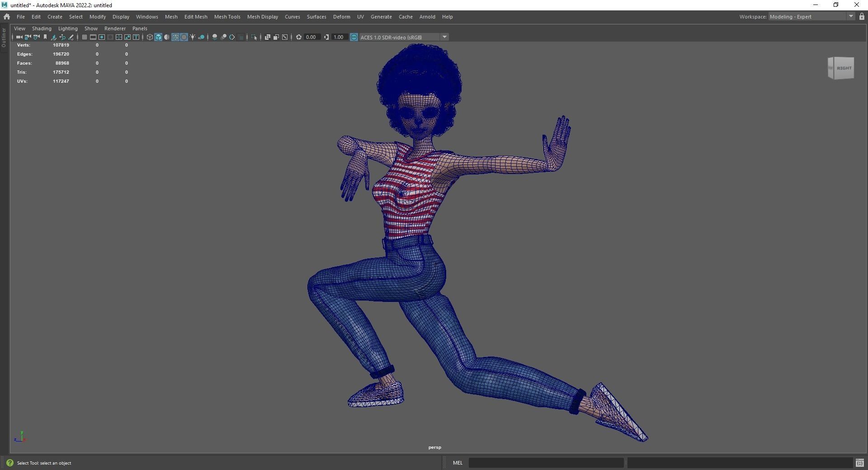This screenshot has height=470, width=868.
Task: Click the Home icon in menu bar
Action: [7, 17]
